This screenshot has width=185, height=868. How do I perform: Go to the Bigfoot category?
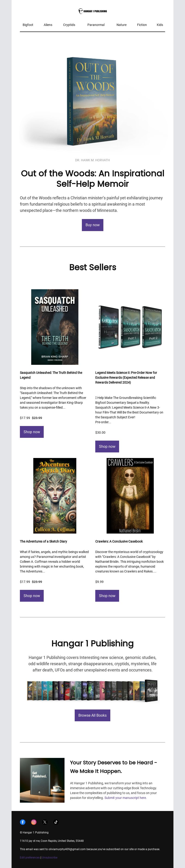point(28,25)
